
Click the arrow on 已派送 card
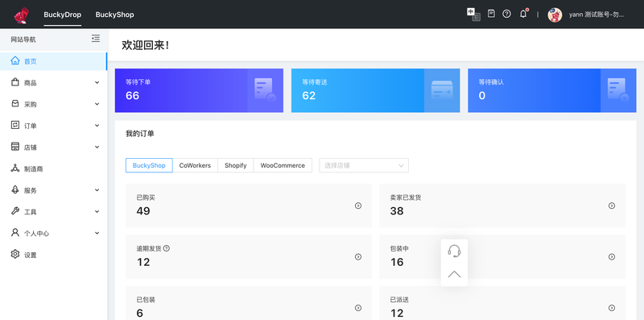coord(612,308)
